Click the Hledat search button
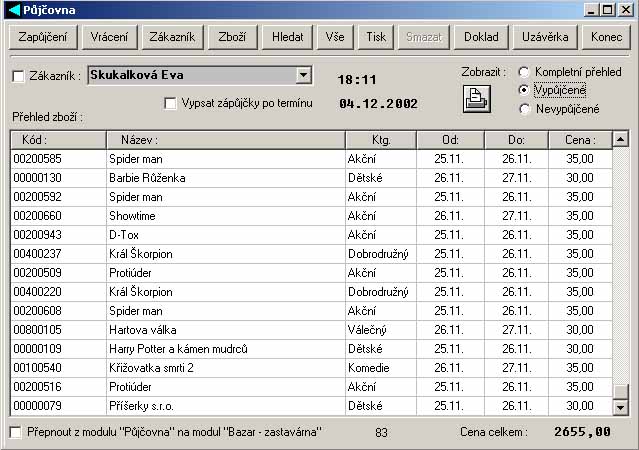 point(288,37)
